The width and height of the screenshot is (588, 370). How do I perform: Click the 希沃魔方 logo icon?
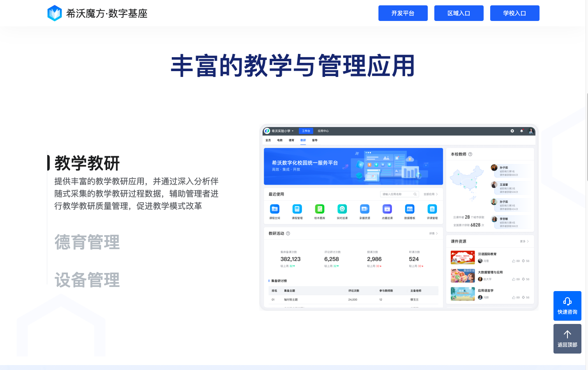click(x=55, y=13)
